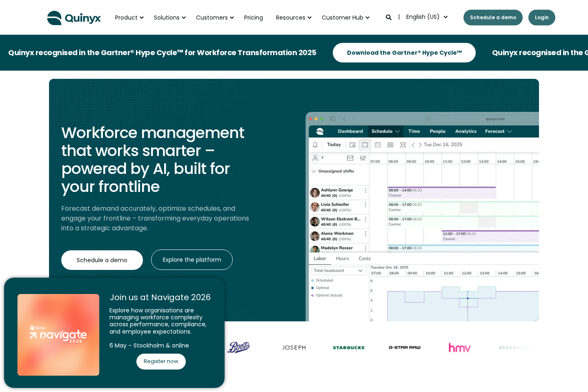This screenshot has width=588, height=392.
Task: Expand the Customers menu
Action: coord(215,18)
